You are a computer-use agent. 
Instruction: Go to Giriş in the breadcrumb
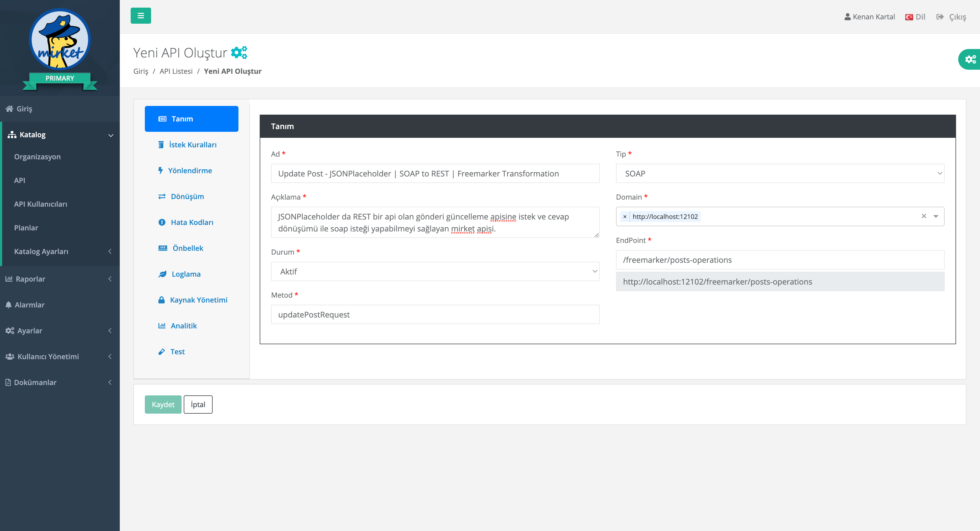point(141,71)
